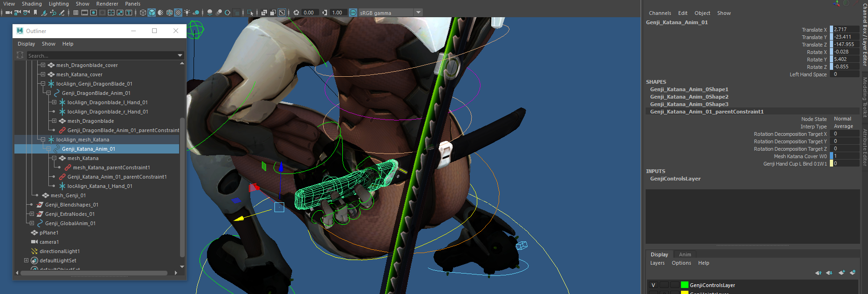Collapse locAlign_mesh_Katana node
Screen dimensions: 868x294
point(43,140)
